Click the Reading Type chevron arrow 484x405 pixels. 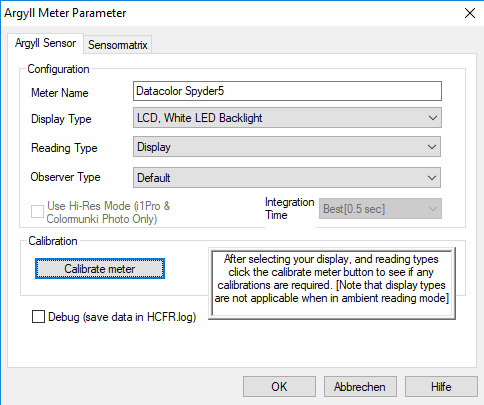coord(432,147)
